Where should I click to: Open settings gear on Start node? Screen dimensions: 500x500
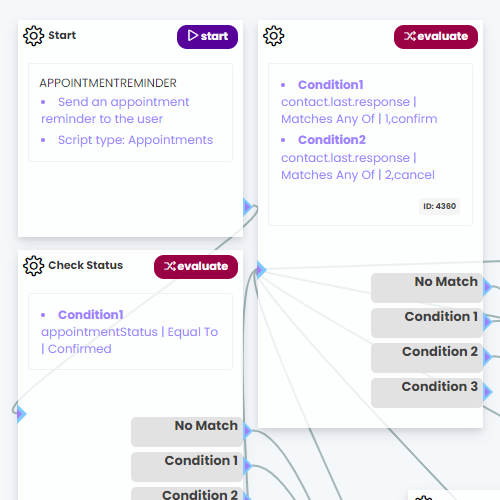[33, 36]
